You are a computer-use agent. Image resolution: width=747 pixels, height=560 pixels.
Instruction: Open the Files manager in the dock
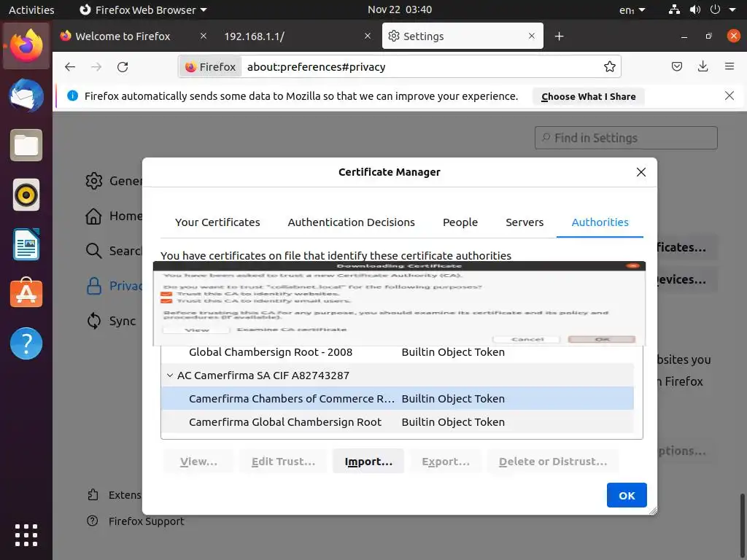point(26,145)
